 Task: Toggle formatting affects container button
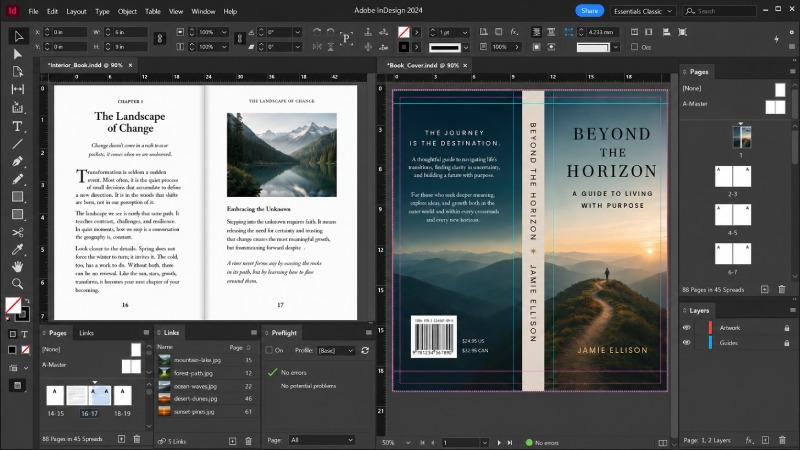click(x=12, y=334)
